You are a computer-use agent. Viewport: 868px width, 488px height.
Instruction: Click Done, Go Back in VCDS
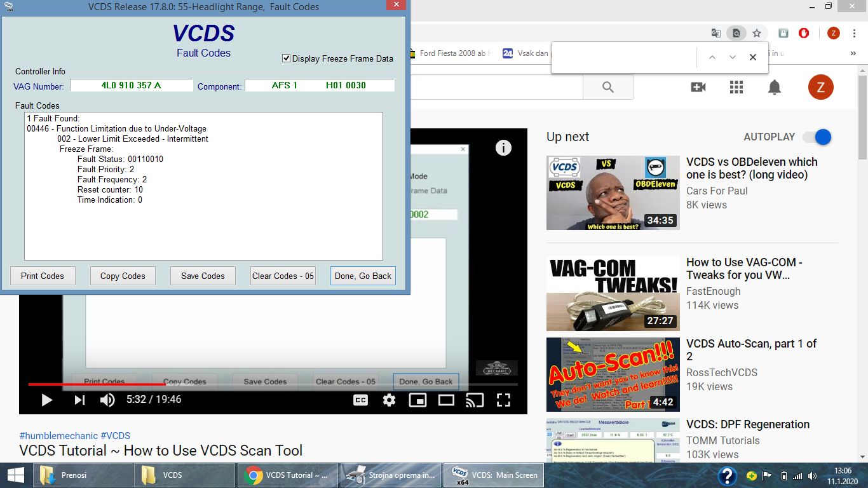click(x=363, y=276)
